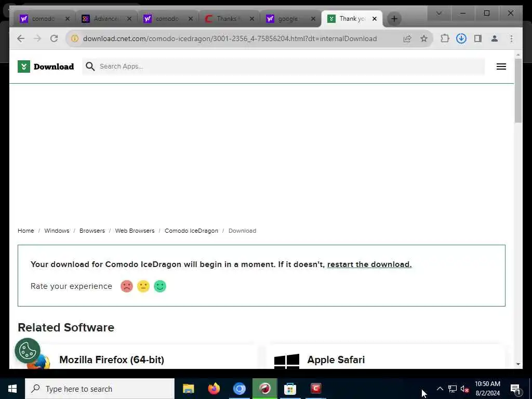
Task: Open the Extensions puzzle icon
Action: click(x=445, y=38)
